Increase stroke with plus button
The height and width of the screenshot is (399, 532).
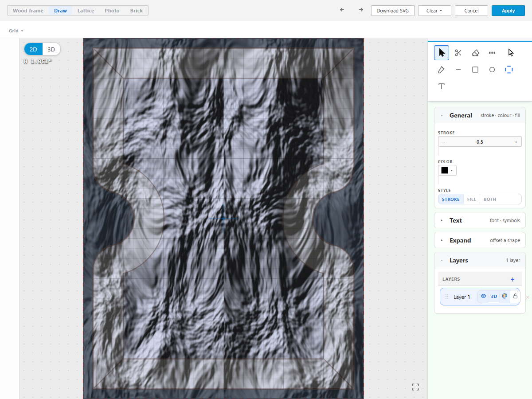pyautogui.click(x=516, y=142)
